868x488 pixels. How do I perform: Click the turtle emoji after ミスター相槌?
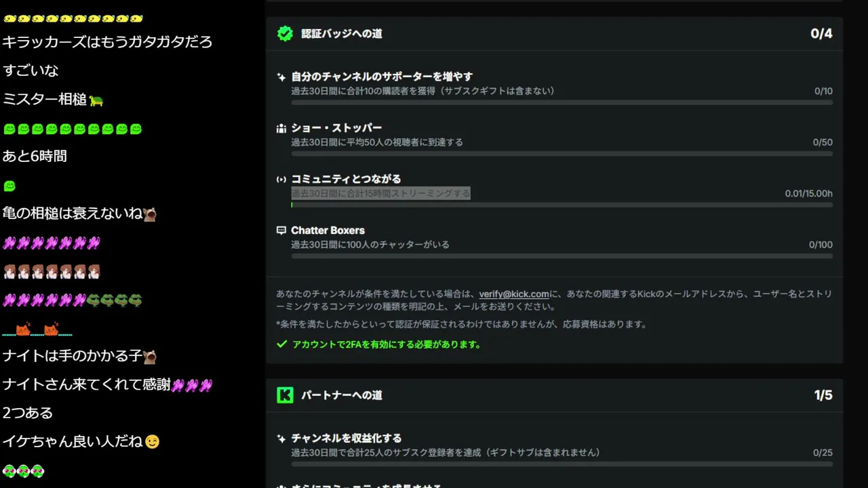click(96, 100)
